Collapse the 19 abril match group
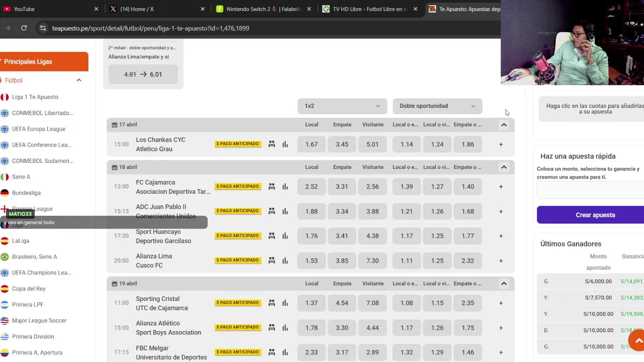 [x=504, y=284]
